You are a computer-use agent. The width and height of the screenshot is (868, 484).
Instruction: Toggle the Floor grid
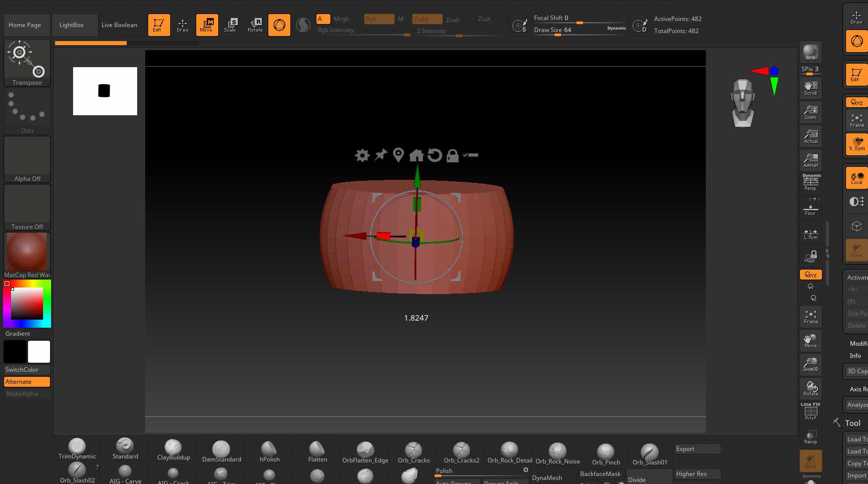811,207
